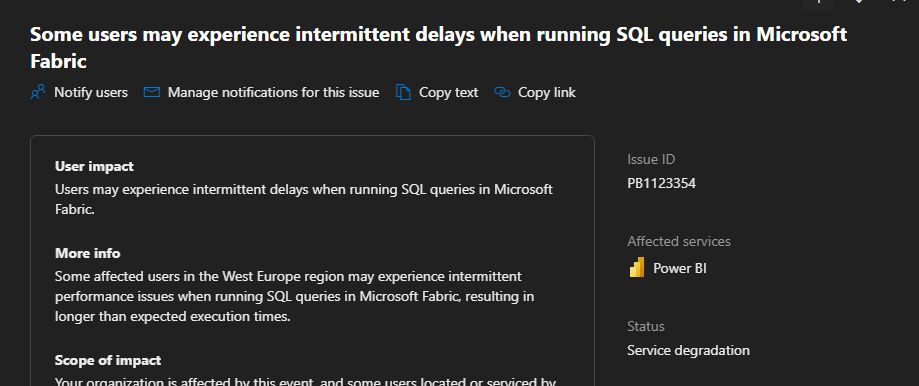Click the Affected services label
The image size is (919, 386).
[x=679, y=241]
